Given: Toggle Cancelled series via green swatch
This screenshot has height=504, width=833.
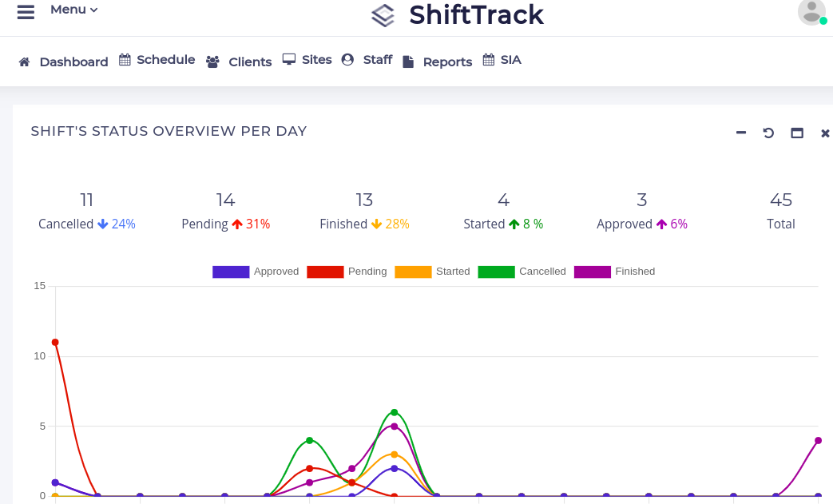Looking at the screenshot, I should (x=496, y=272).
